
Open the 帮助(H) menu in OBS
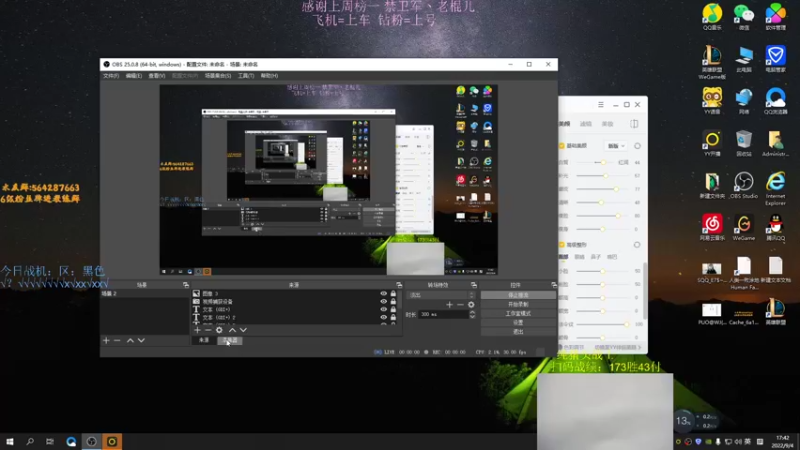tap(269, 76)
